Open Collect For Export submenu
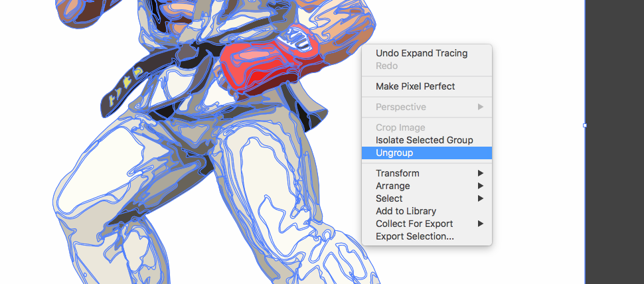The image size is (644, 284). coord(426,224)
